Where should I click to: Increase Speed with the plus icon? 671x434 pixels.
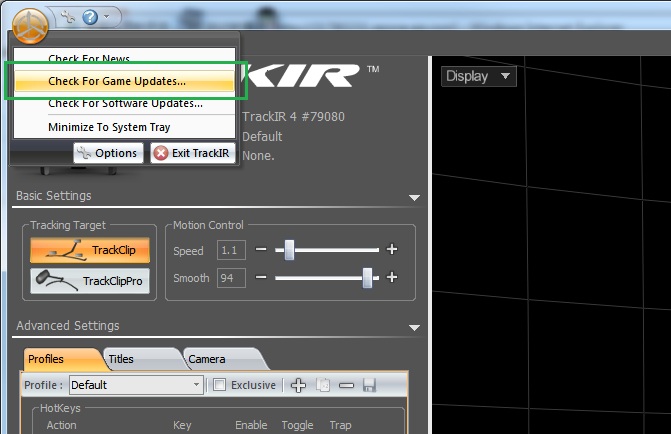coord(392,250)
